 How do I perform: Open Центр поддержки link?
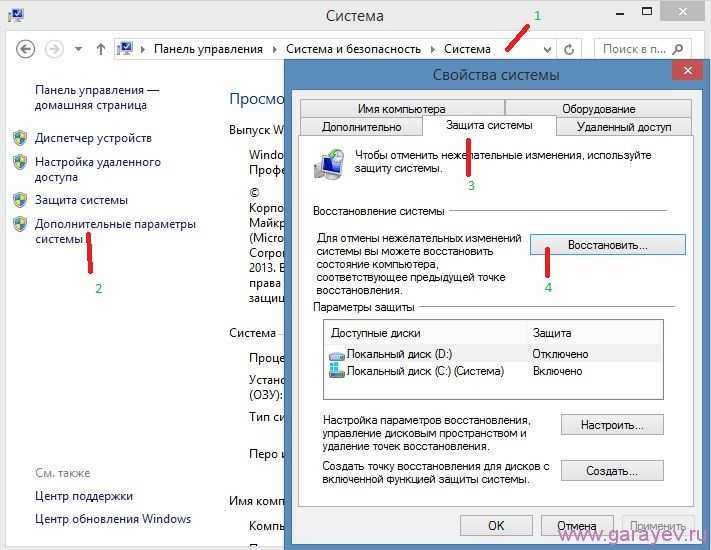[84, 496]
